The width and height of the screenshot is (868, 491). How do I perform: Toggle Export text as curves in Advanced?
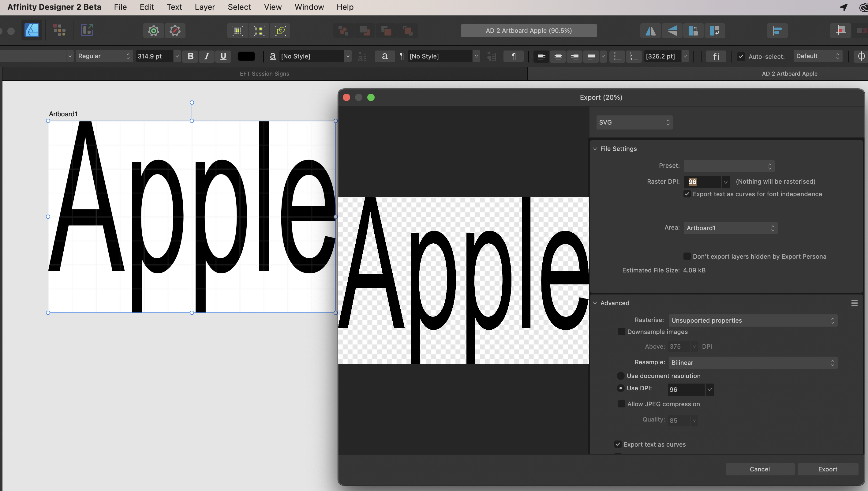(x=618, y=444)
